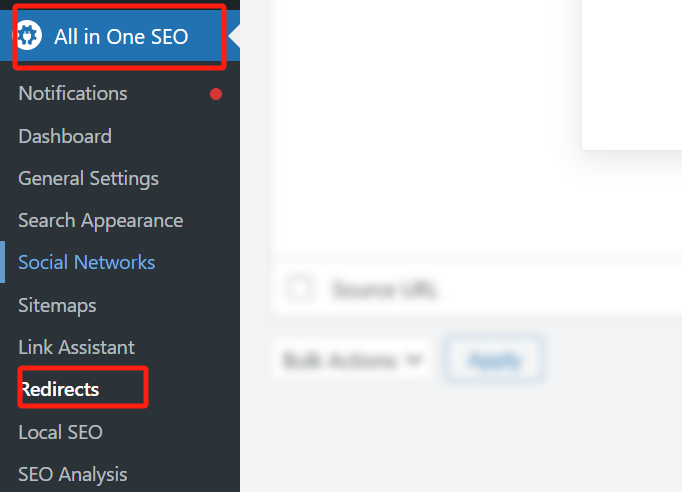Image resolution: width=682 pixels, height=492 pixels.
Task: Tick the Source URL select-all checkbox
Action: pos(298,290)
